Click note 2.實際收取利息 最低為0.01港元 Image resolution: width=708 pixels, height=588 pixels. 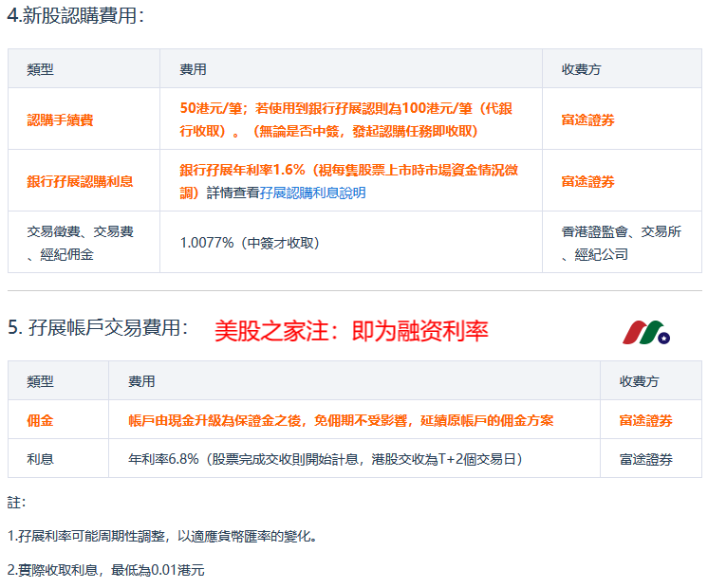click(x=105, y=570)
